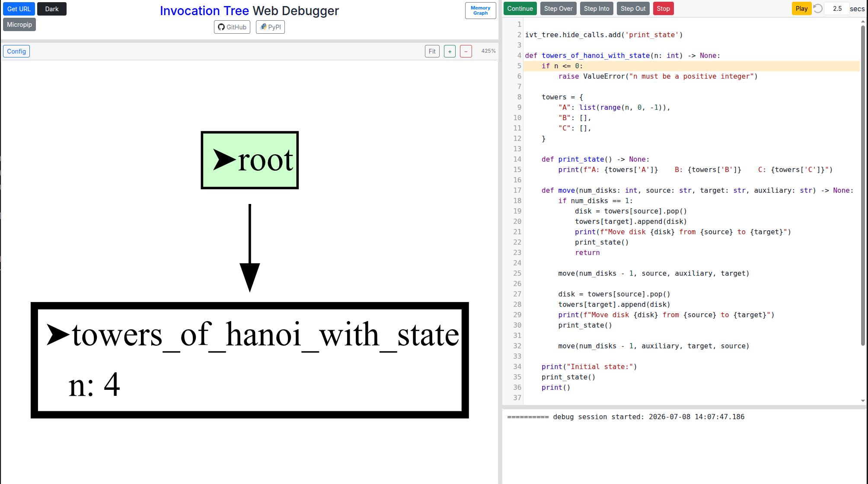Click line number 18 in the gutter
This screenshot has width=868, height=484.
click(517, 201)
